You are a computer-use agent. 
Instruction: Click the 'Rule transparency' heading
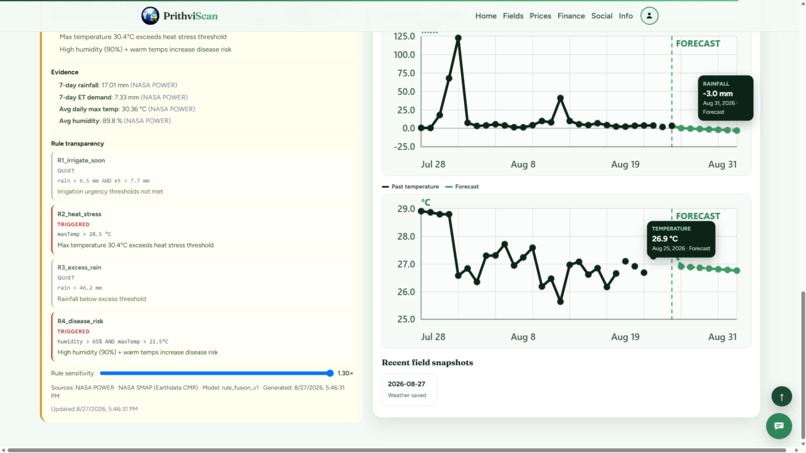click(x=77, y=143)
